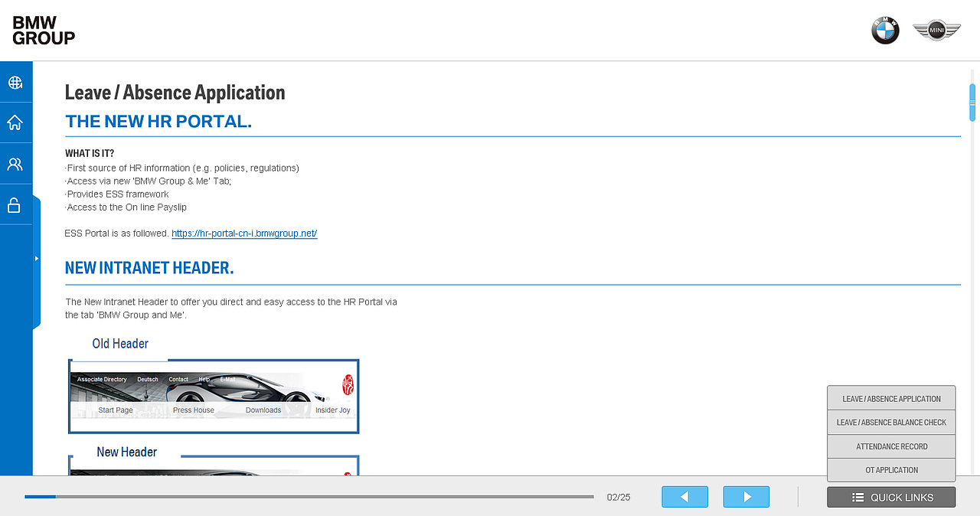The width and height of the screenshot is (980, 516).
Task: Click the 'New Header' label
Action: coord(126,452)
